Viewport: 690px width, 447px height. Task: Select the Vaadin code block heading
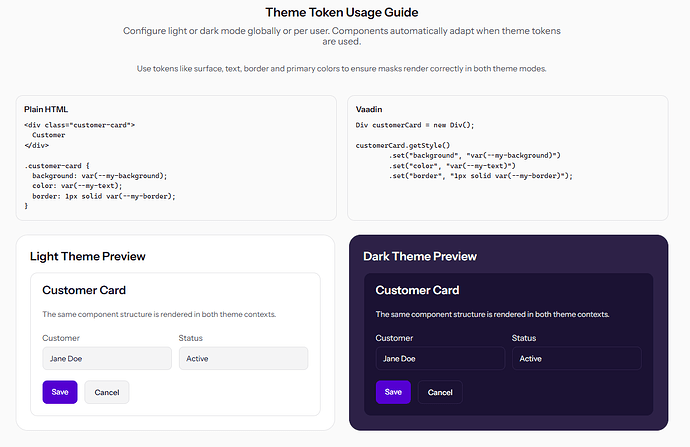point(369,109)
